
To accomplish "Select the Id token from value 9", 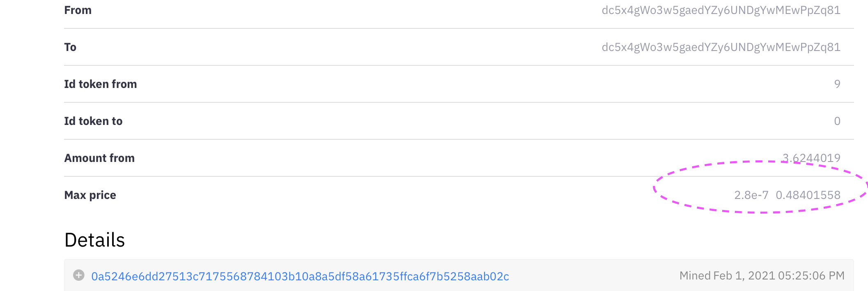I will click(837, 84).
